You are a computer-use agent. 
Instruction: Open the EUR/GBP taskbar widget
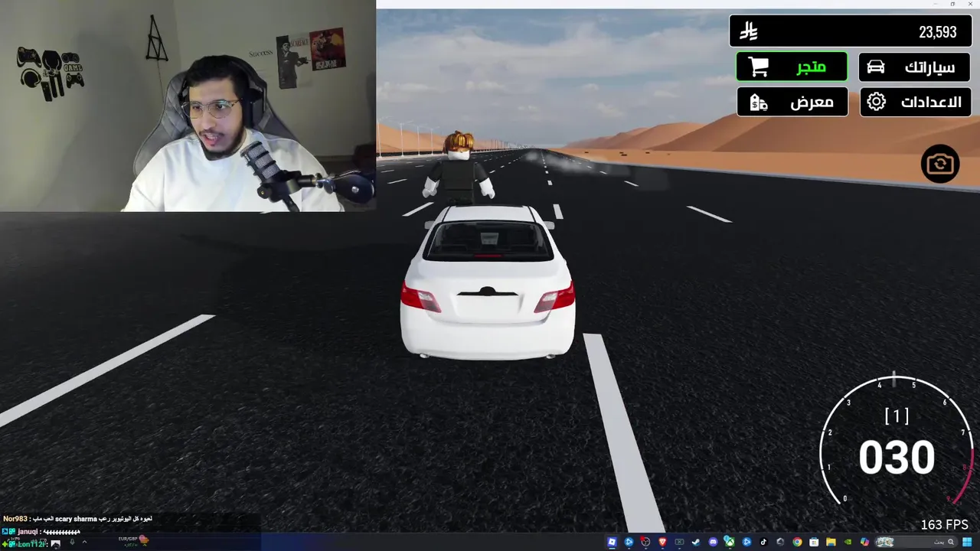[x=132, y=540]
